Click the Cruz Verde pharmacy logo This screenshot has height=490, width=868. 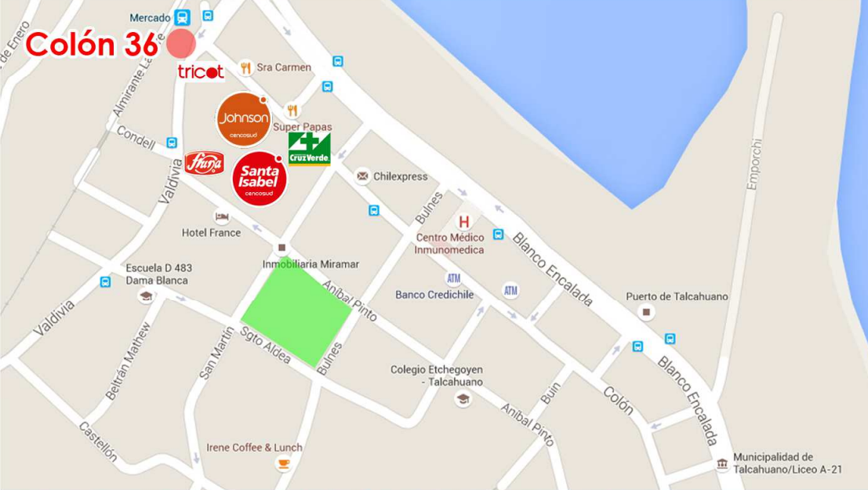pyautogui.click(x=310, y=149)
